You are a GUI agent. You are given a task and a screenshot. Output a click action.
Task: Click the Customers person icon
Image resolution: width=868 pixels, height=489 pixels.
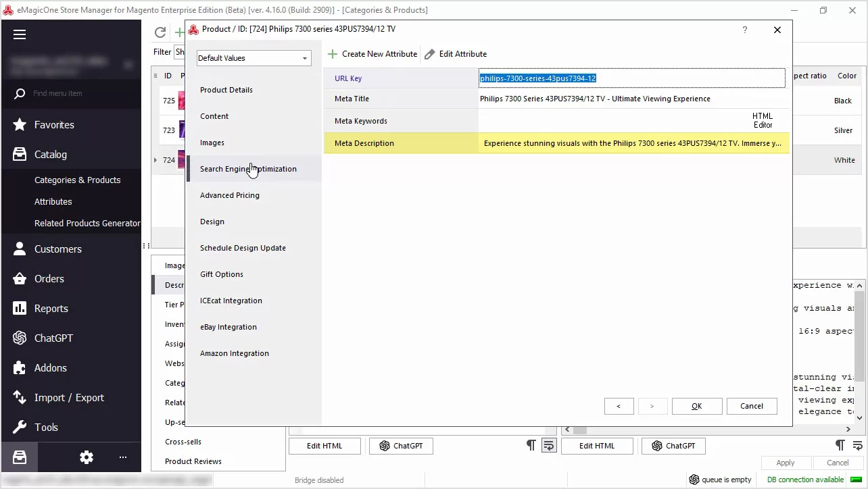point(20,249)
